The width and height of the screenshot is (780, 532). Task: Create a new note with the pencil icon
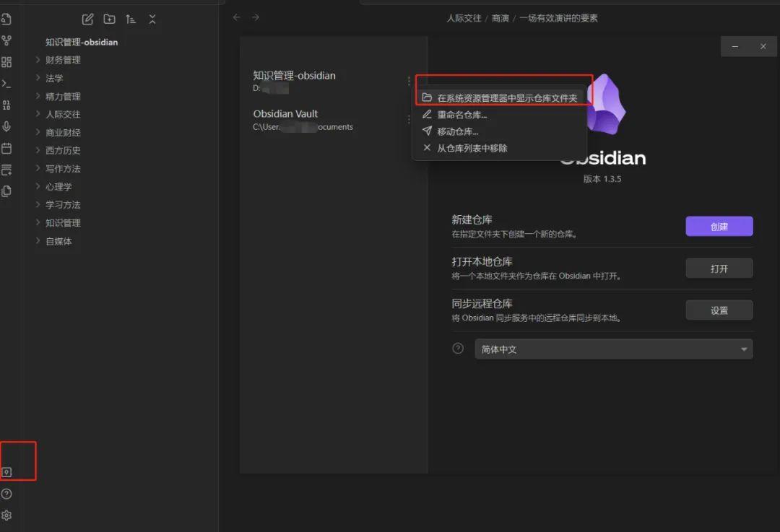(87, 19)
